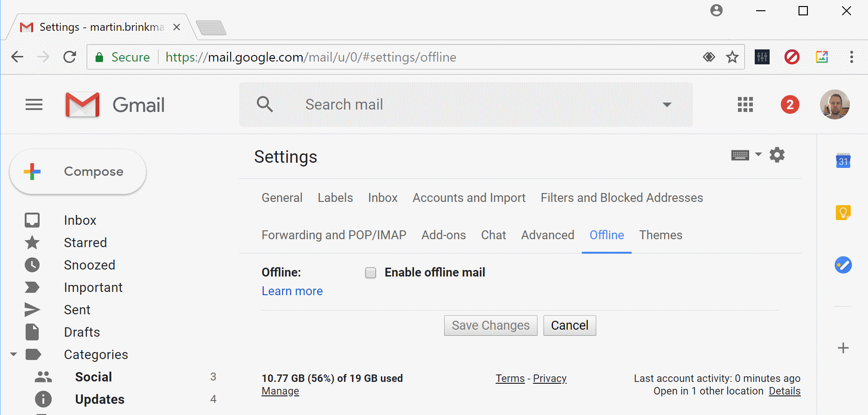Toggle the main menu hamburger icon
This screenshot has width=868, height=415.
coord(34,104)
